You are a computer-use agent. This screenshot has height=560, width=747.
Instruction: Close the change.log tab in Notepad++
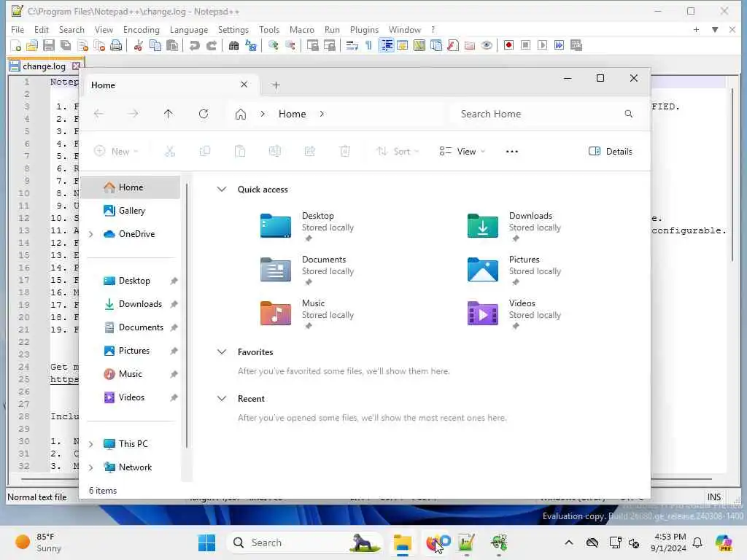(x=76, y=66)
